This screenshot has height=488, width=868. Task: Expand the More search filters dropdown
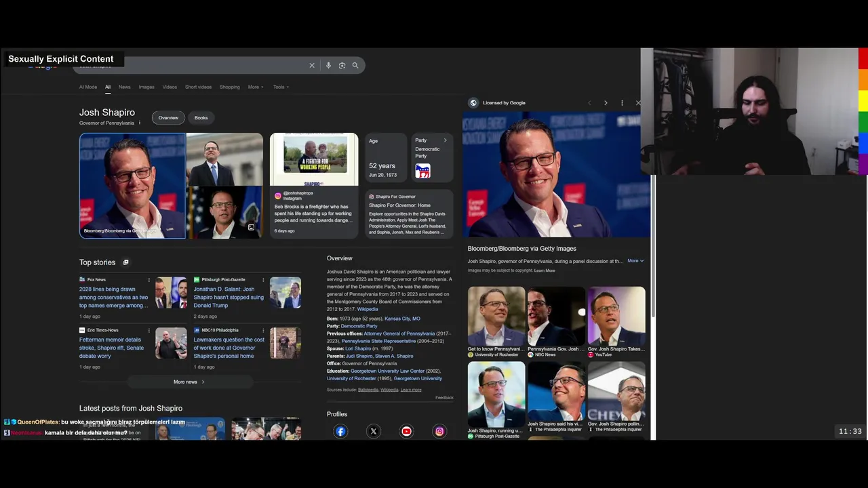coord(256,87)
